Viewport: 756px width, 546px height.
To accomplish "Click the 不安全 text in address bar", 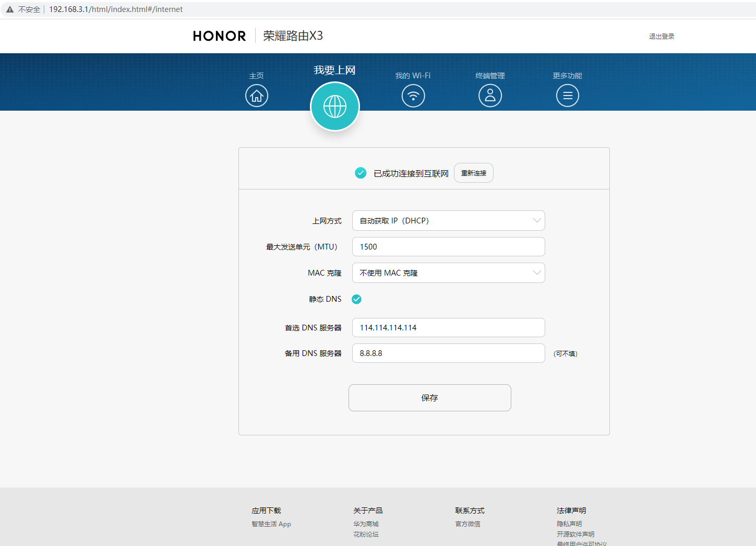I will (x=29, y=9).
